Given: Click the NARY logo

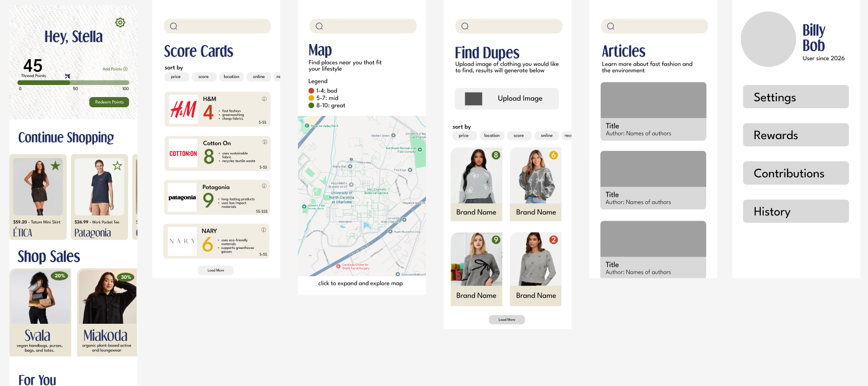Looking at the screenshot, I should coord(182,241).
